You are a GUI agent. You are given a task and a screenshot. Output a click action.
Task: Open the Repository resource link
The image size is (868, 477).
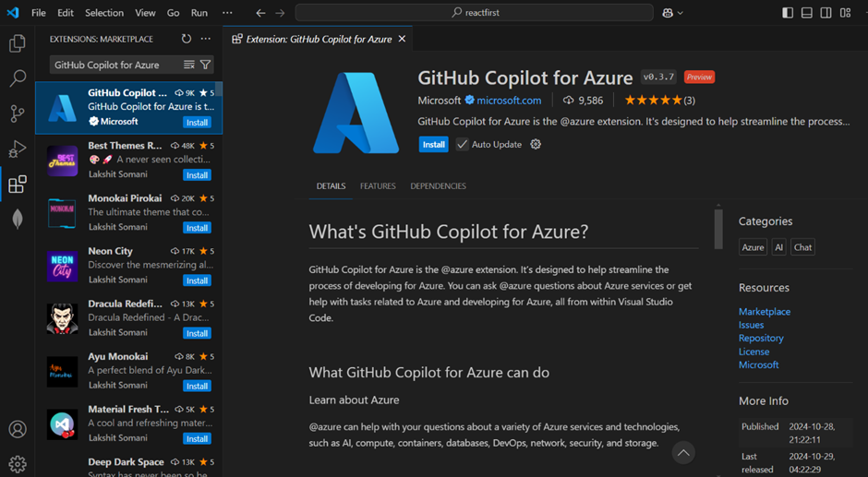tap(761, 338)
